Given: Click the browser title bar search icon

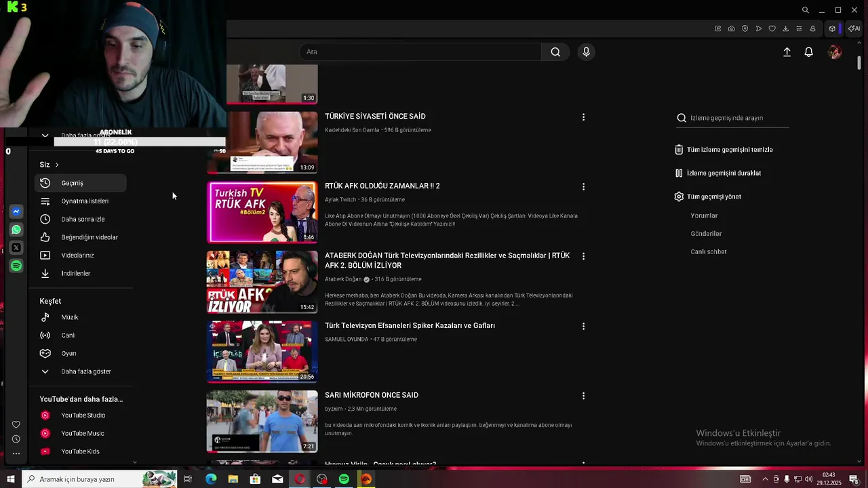Looking at the screenshot, I should click(805, 10).
